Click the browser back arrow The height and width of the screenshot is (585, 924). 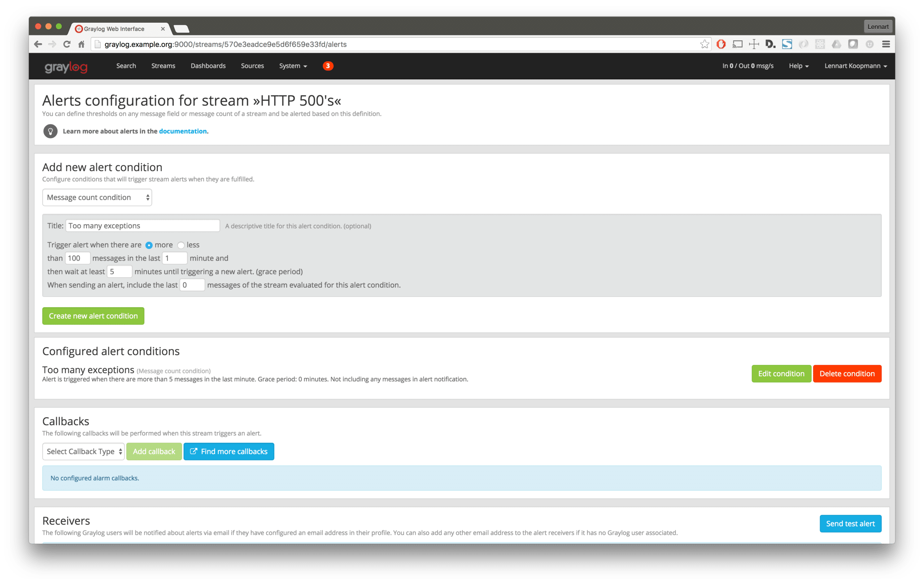[38, 44]
